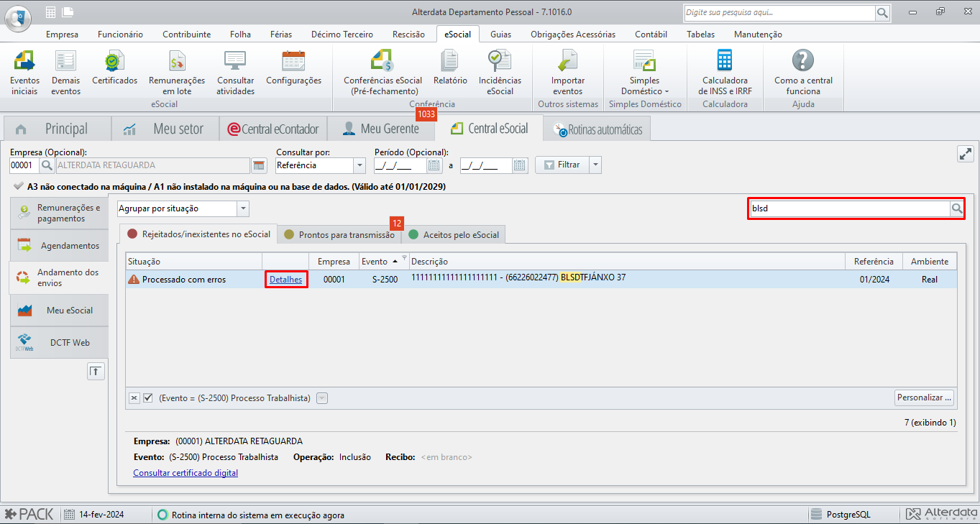980x524 pixels.
Task: Switch to the Meu setor tab
Action: pos(165,129)
